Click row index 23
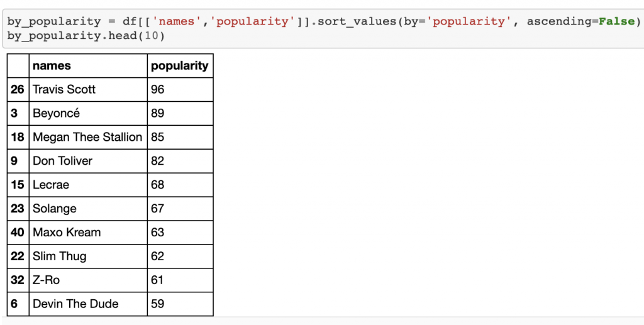This screenshot has width=644, height=325. (18, 209)
